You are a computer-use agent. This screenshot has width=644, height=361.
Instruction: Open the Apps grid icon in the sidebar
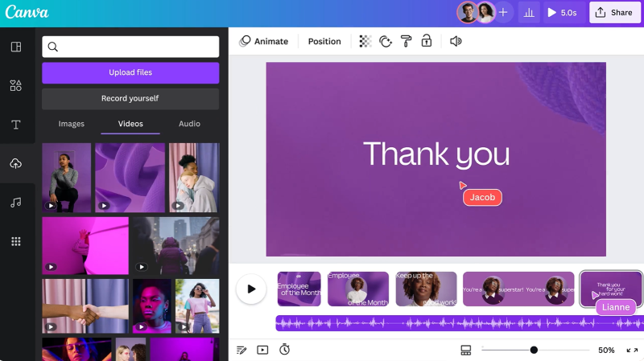[x=16, y=241]
